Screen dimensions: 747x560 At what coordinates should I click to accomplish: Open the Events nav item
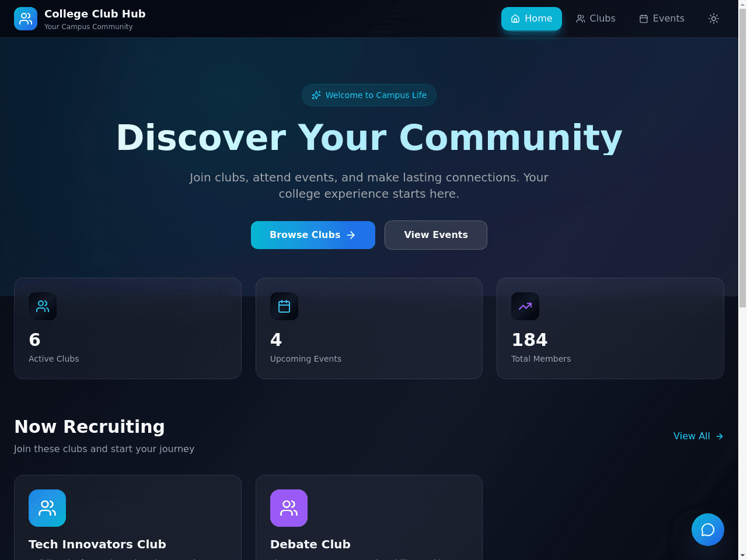(x=662, y=19)
